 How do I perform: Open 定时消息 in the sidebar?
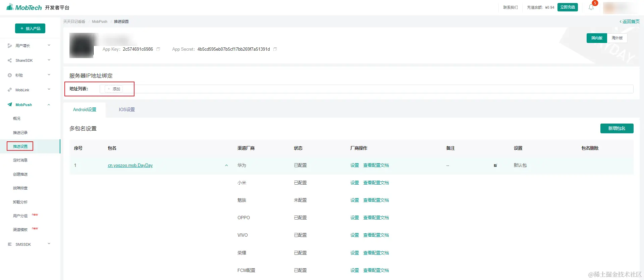click(x=20, y=160)
